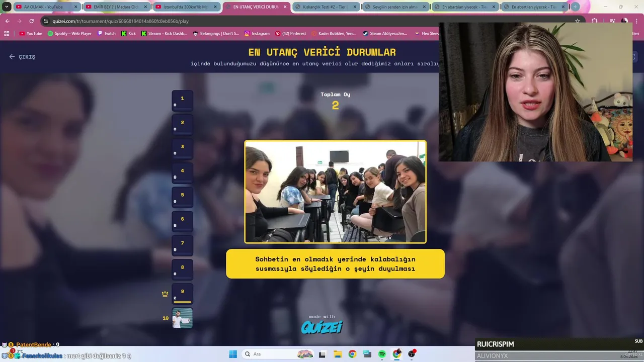The height and width of the screenshot is (362, 644).
Task: Switch to AV OLMAK - YouTube tab
Action: [46, 7]
